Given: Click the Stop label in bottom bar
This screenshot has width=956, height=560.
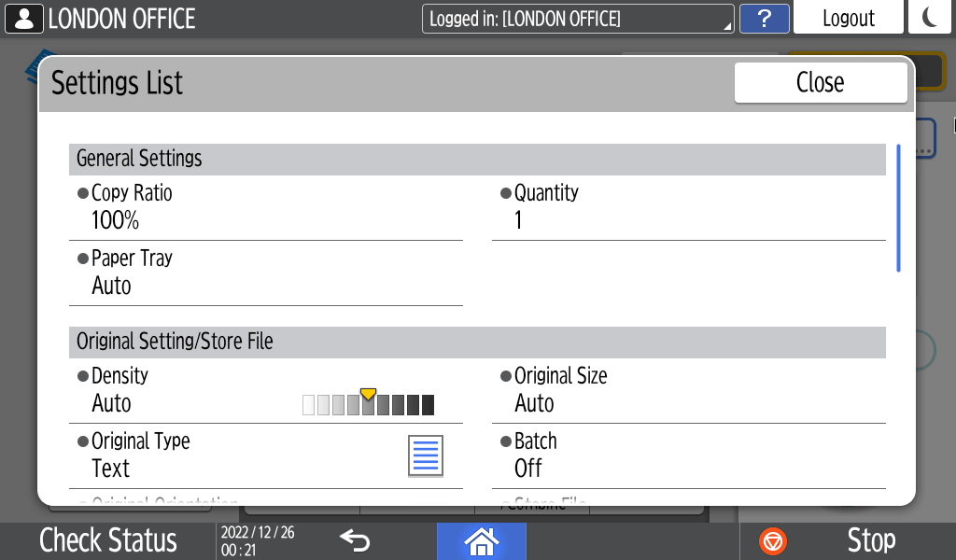Looking at the screenshot, I should click(870, 540).
